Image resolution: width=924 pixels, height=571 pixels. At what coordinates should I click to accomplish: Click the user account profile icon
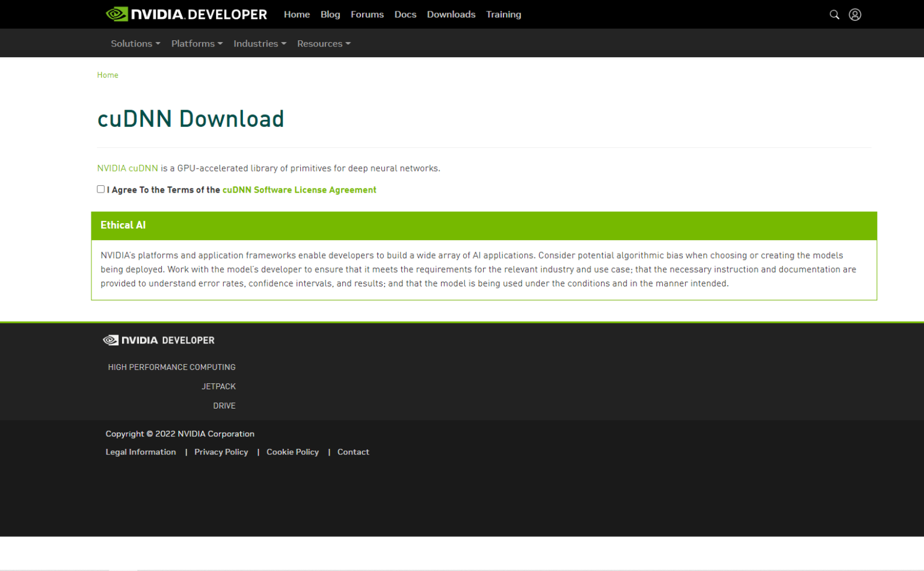(855, 14)
